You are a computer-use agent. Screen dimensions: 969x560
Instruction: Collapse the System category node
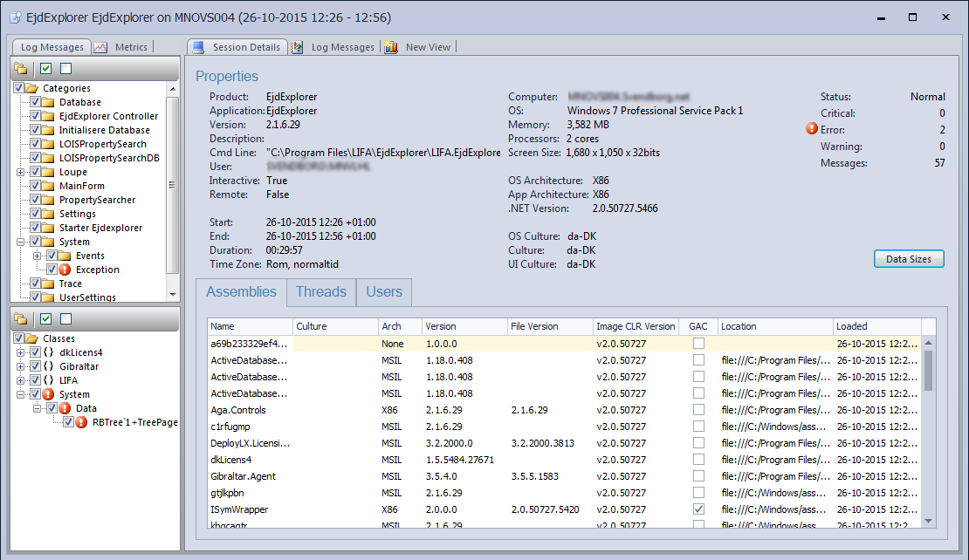pos(21,242)
